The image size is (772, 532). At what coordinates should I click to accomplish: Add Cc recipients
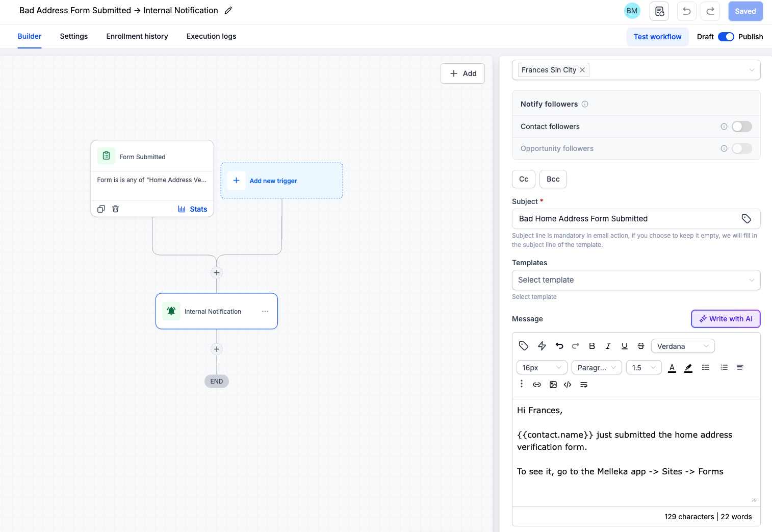coord(524,179)
